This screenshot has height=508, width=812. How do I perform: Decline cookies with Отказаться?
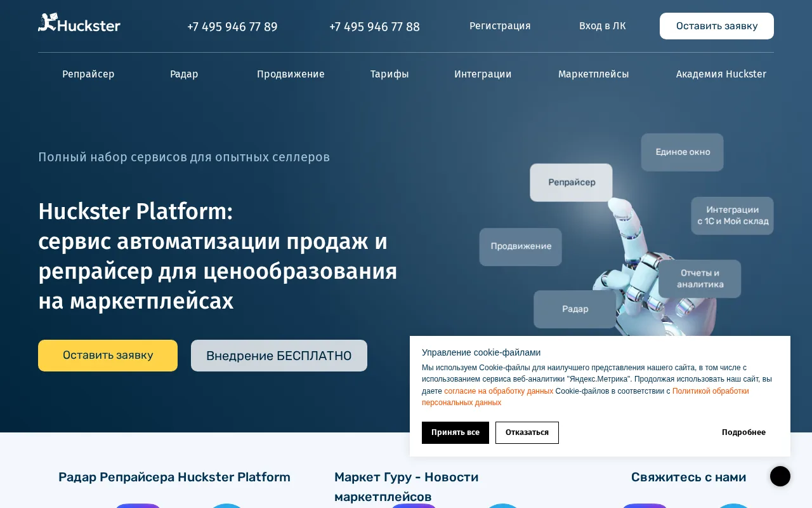point(527,432)
